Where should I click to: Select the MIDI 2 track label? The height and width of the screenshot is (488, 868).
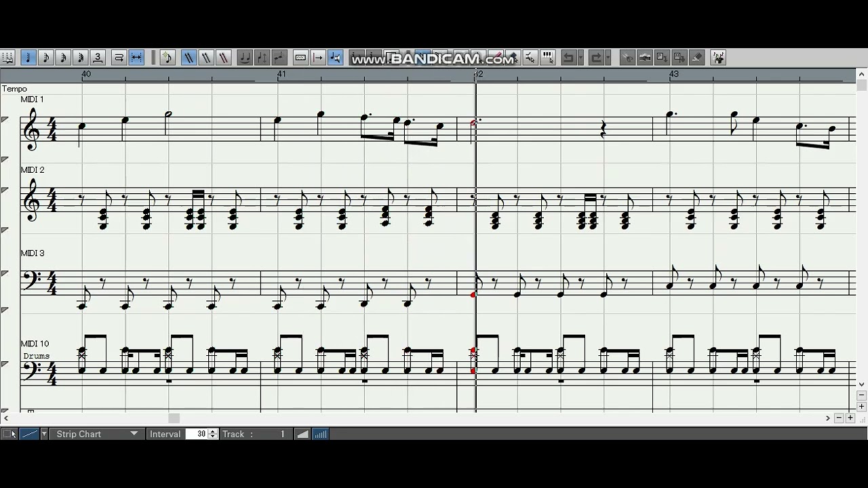[x=33, y=170]
